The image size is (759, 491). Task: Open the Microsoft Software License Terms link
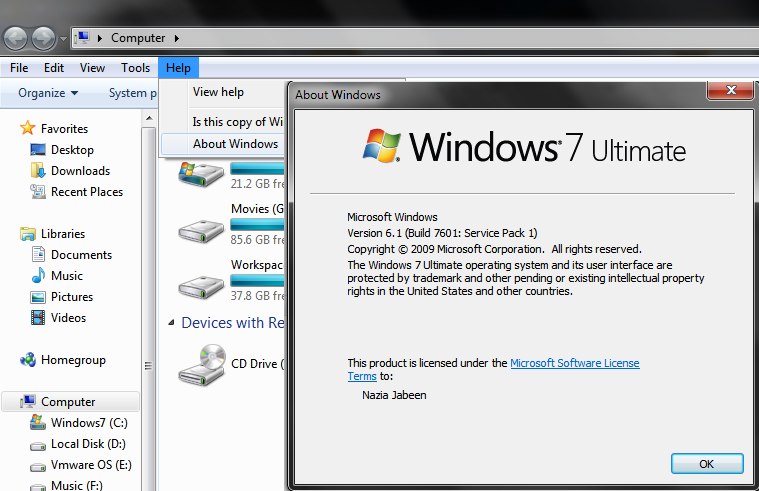point(574,363)
